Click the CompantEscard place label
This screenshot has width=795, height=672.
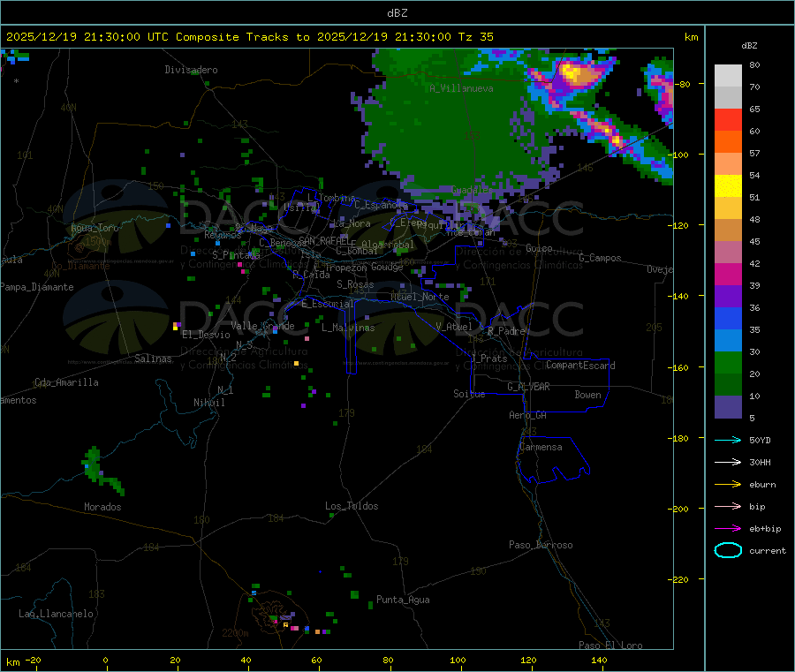[x=580, y=366]
